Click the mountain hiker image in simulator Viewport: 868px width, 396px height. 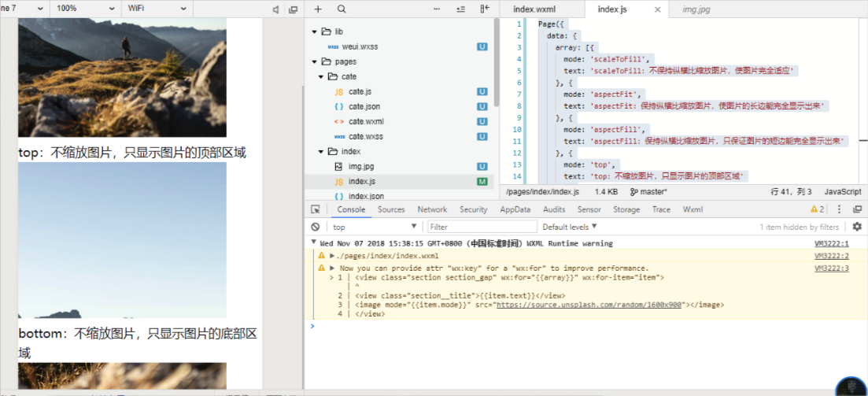pos(122,77)
